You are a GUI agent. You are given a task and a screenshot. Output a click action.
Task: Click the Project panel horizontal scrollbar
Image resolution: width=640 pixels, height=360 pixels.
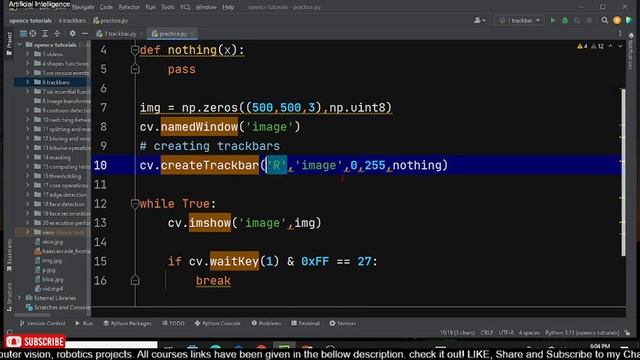(32, 315)
